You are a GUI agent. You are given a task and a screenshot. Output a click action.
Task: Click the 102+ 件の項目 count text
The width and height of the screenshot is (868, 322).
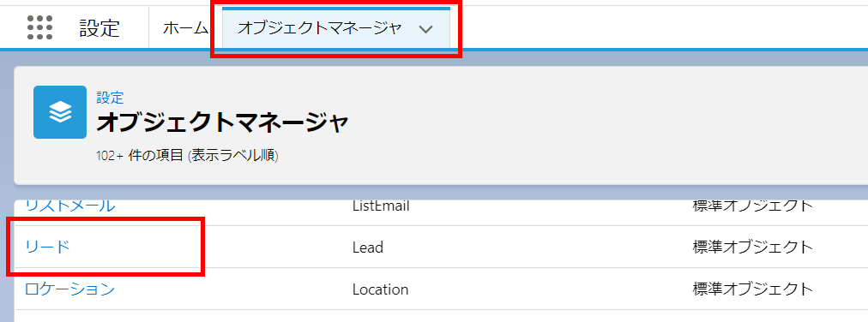tap(140, 156)
